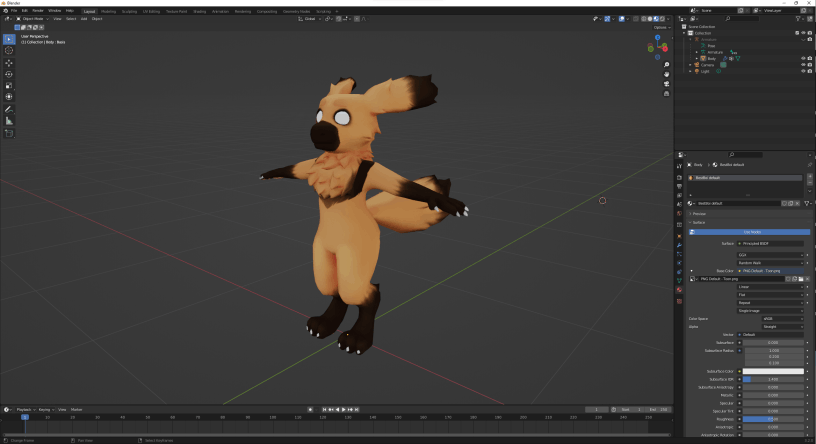Toggle camera view with the camera icon
This screenshot has width=816, height=444.
pos(666,84)
